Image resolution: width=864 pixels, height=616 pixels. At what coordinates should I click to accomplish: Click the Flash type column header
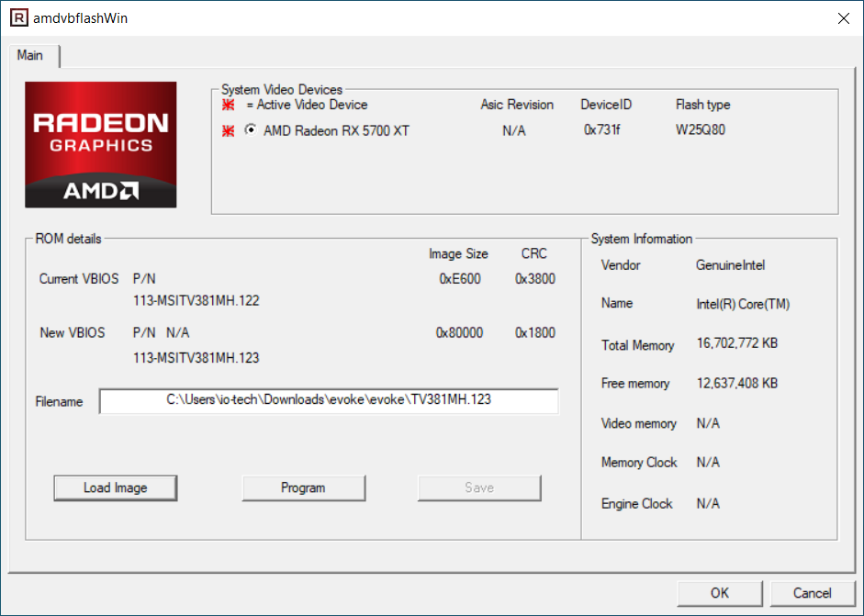pyautogui.click(x=702, y=105)
